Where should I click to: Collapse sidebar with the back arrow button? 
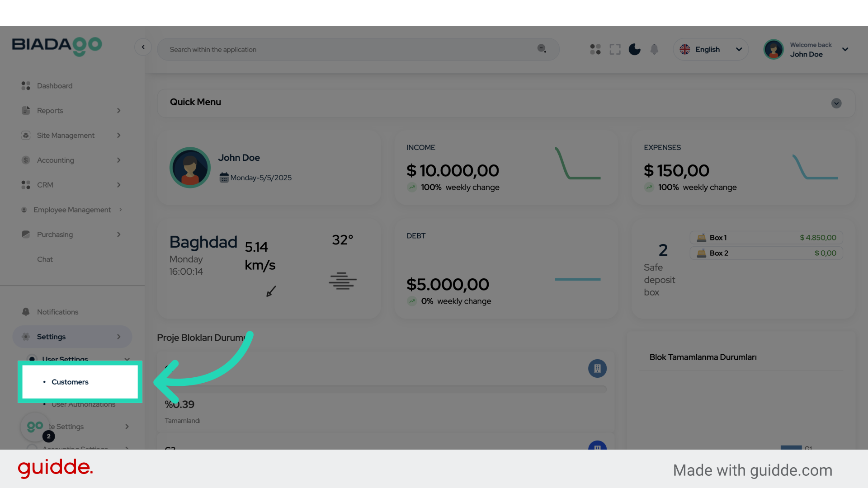tap(143, 47)
